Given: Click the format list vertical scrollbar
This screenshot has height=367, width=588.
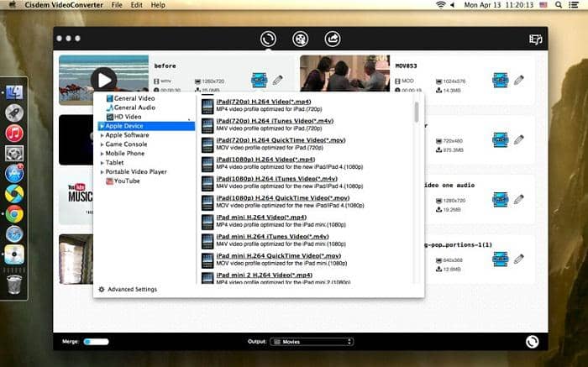Looking at the screenshot, I should 417,113.
